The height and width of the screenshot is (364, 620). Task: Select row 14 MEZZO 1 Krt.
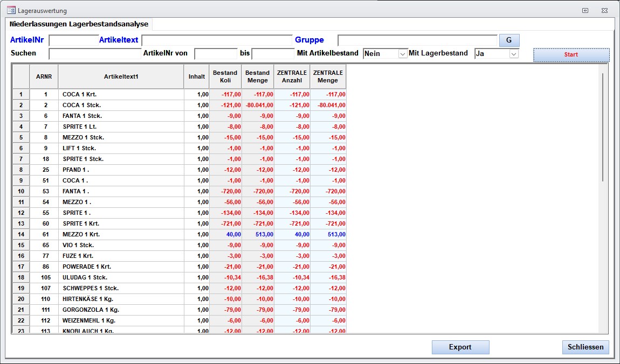[21, 234]
